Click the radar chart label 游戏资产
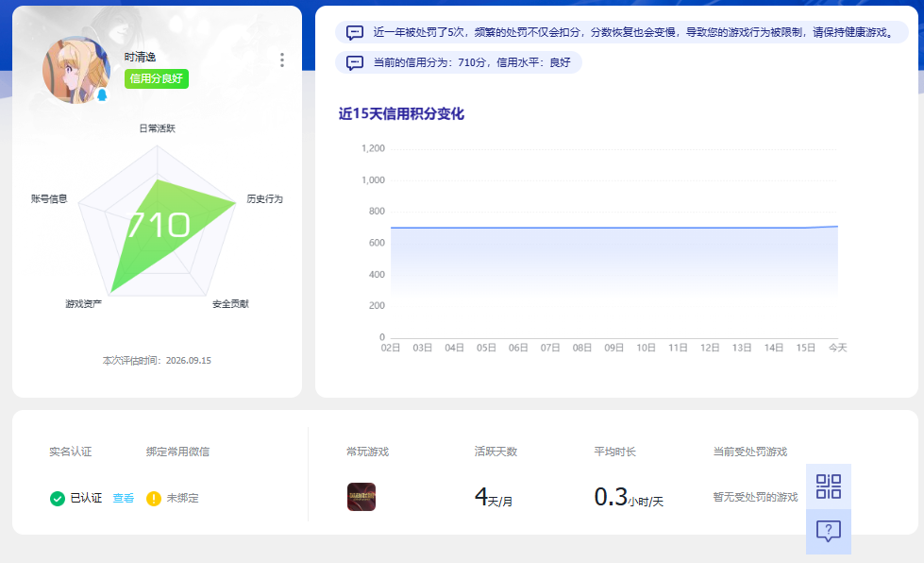Viewport: 924px width, 563px height. click(x=83, y=304)
